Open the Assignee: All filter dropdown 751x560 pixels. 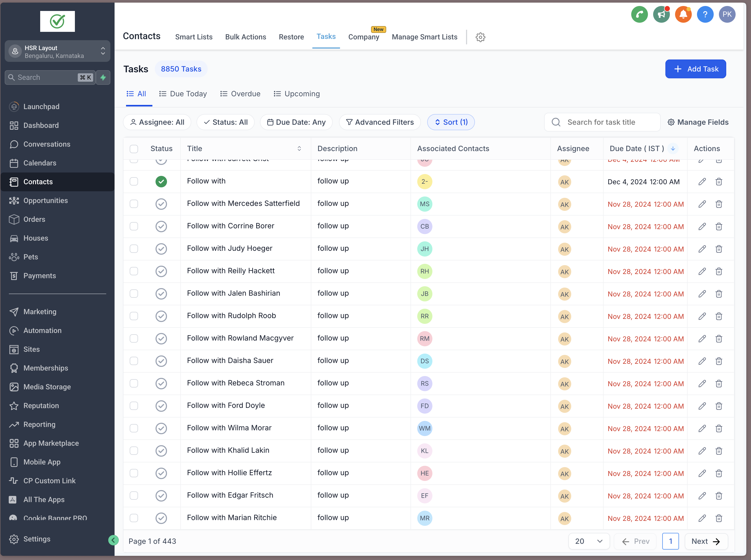(157, 122)
